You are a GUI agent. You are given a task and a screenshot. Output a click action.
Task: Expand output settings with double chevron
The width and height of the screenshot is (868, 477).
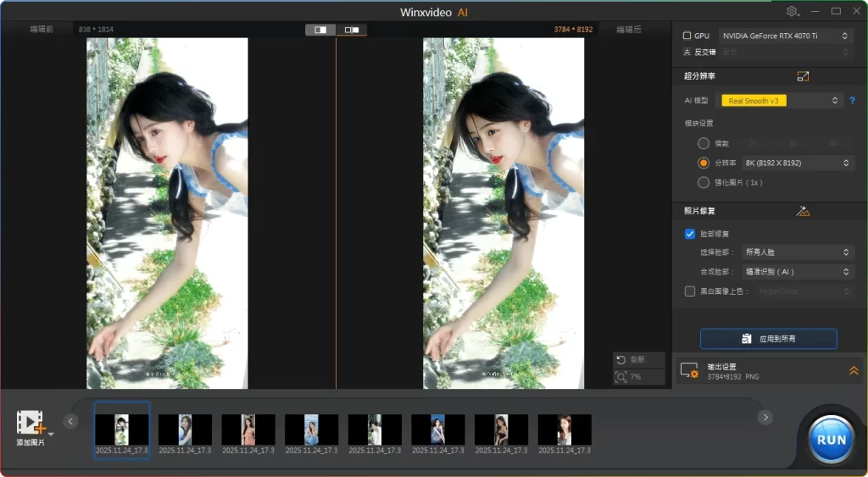[x=854, y=371]
